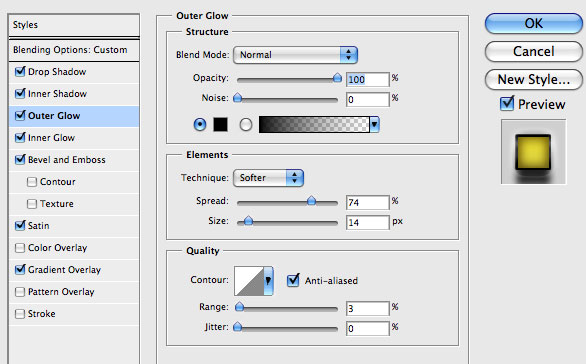Click the glow gradient preview bar
Image resolution: width=586 pixels, height=364 pixels.
click(x=314, y=124)
